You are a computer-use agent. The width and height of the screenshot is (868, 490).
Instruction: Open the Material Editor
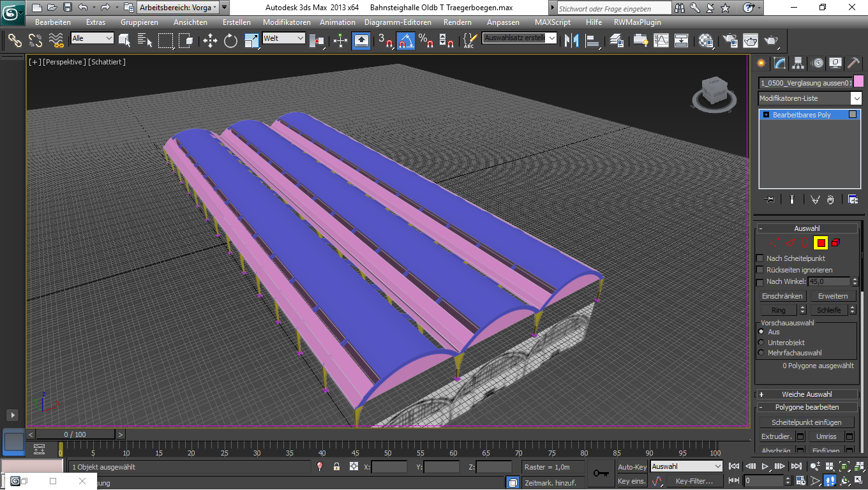pos(706,41)
